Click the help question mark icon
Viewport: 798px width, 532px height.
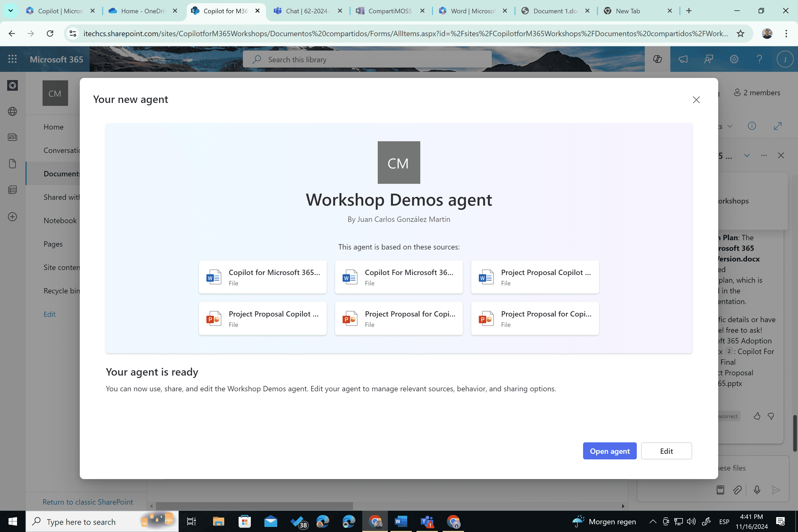point(759,59)
